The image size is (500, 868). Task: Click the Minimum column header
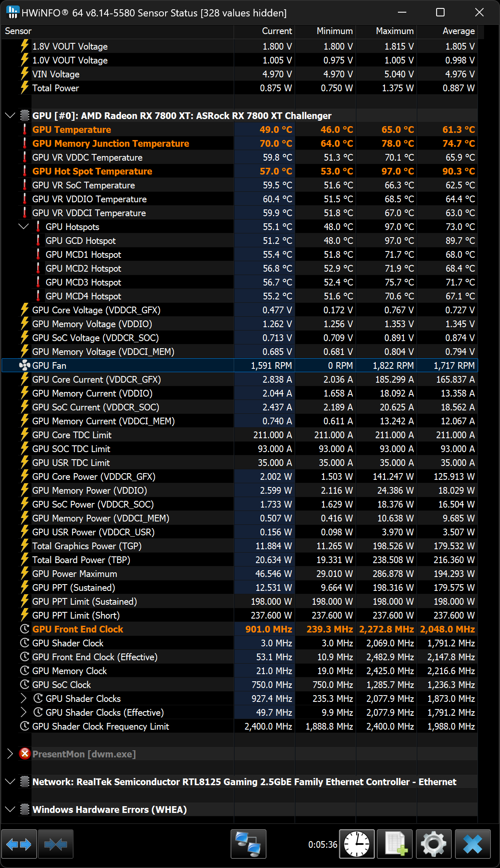(x=325, y=31)
